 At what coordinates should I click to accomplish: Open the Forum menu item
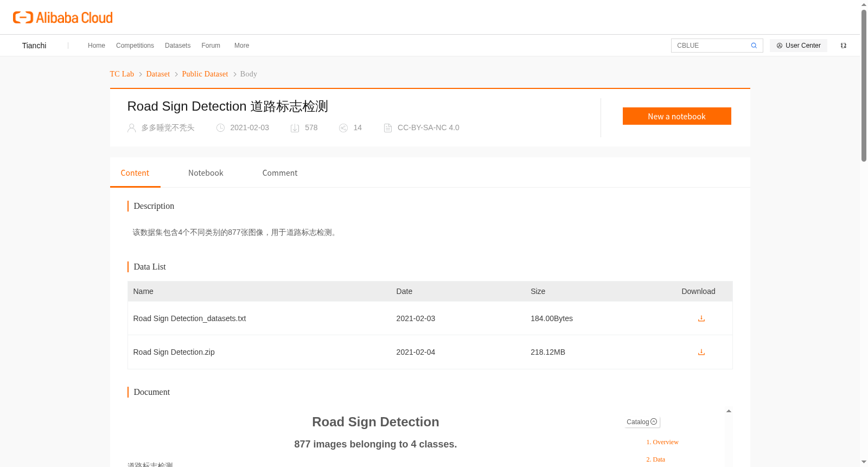tap(210, 46)
